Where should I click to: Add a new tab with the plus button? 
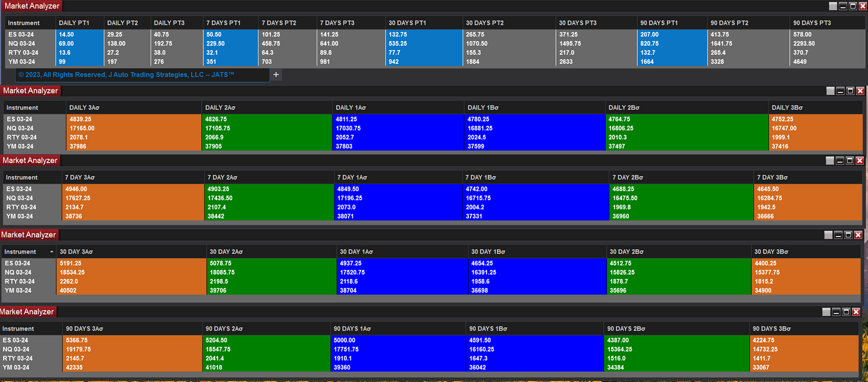coord(276,74)
